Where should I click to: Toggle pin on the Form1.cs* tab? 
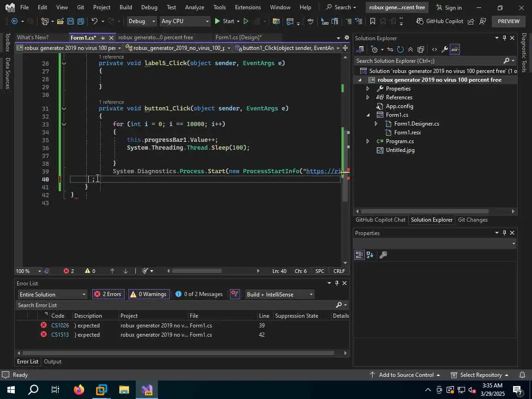coord(103,38)
